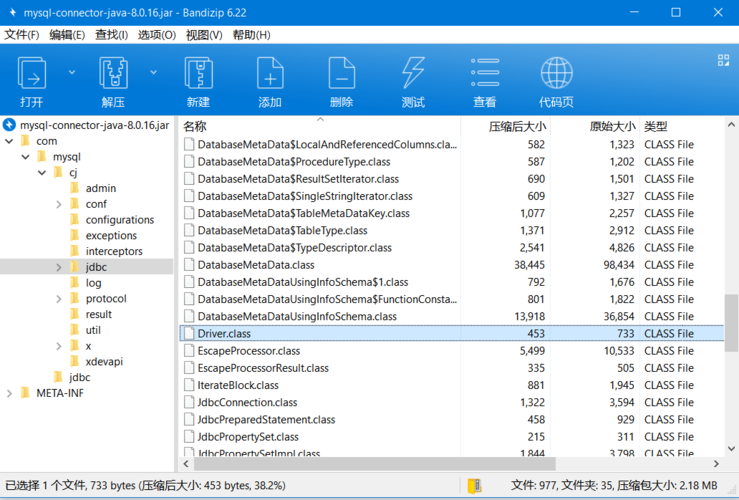Select JdbcPreparedStatement.class file
This screenshot has width=739, height=500.
[266, 419]
